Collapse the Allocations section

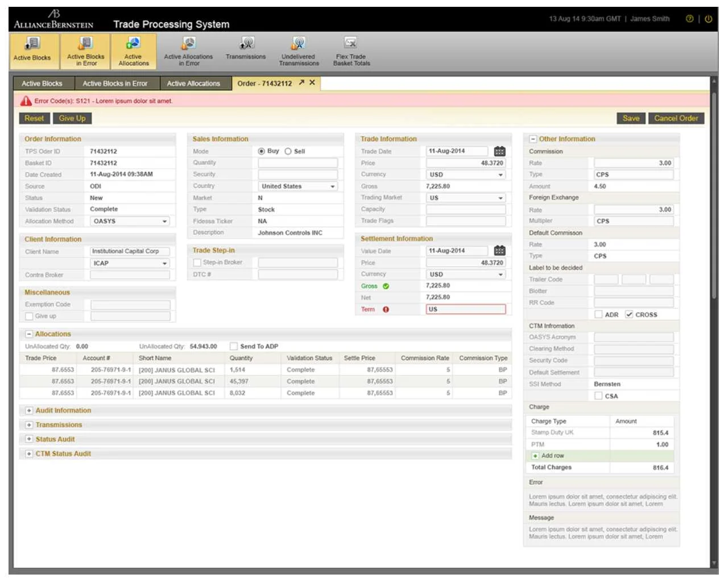[29, 334]
